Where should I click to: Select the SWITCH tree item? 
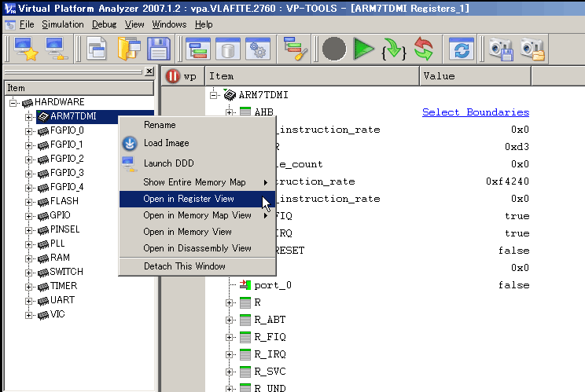click(66, 272)
